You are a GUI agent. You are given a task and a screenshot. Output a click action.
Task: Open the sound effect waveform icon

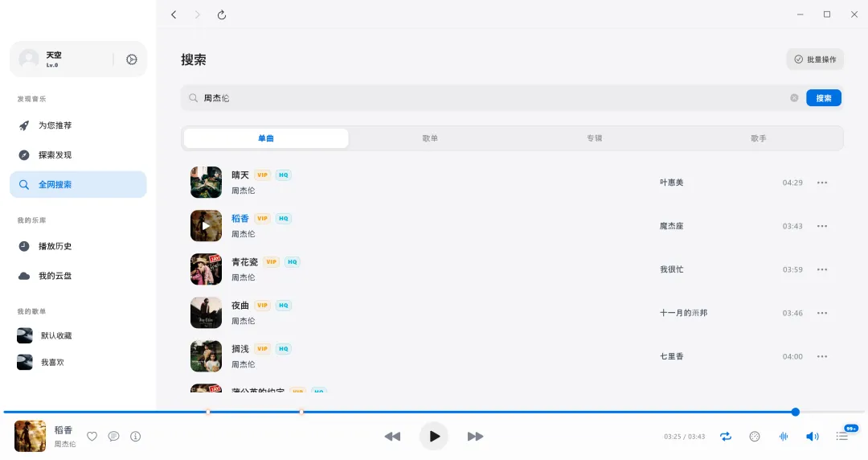(784, 437)
